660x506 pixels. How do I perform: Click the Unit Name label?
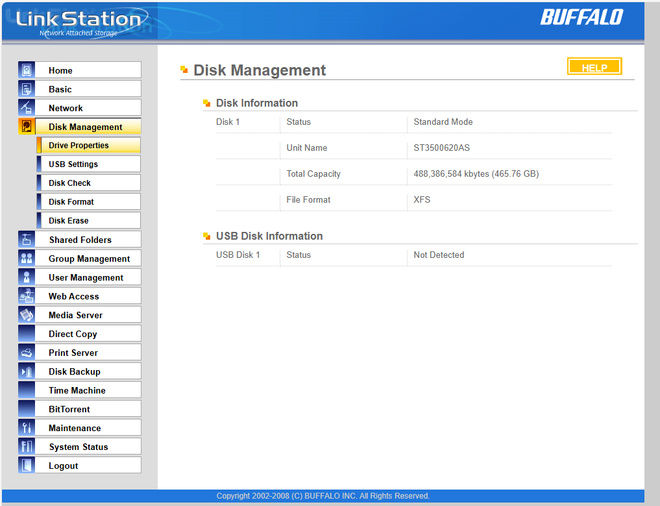tap(306, 148)
